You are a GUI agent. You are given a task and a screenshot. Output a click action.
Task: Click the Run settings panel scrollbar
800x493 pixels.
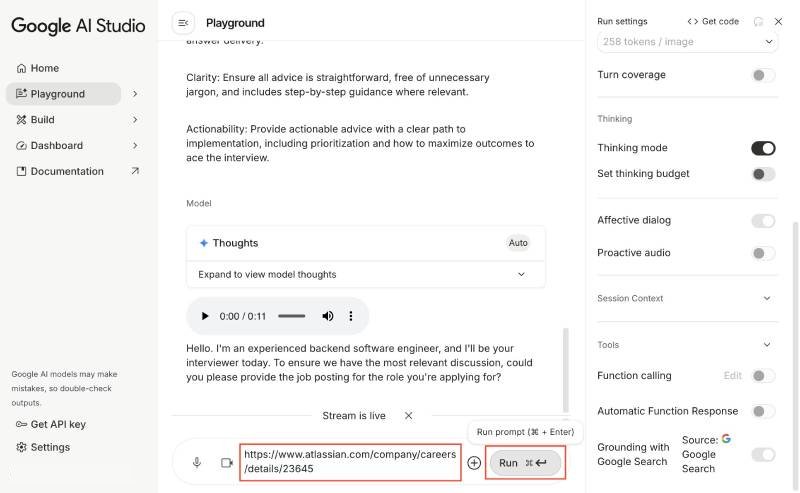pos(796,357)
